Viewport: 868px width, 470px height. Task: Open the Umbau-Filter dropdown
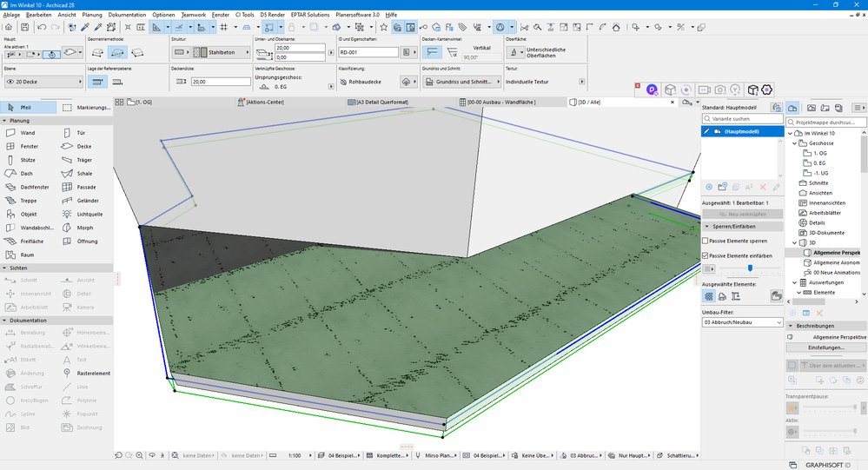point(742,322)
